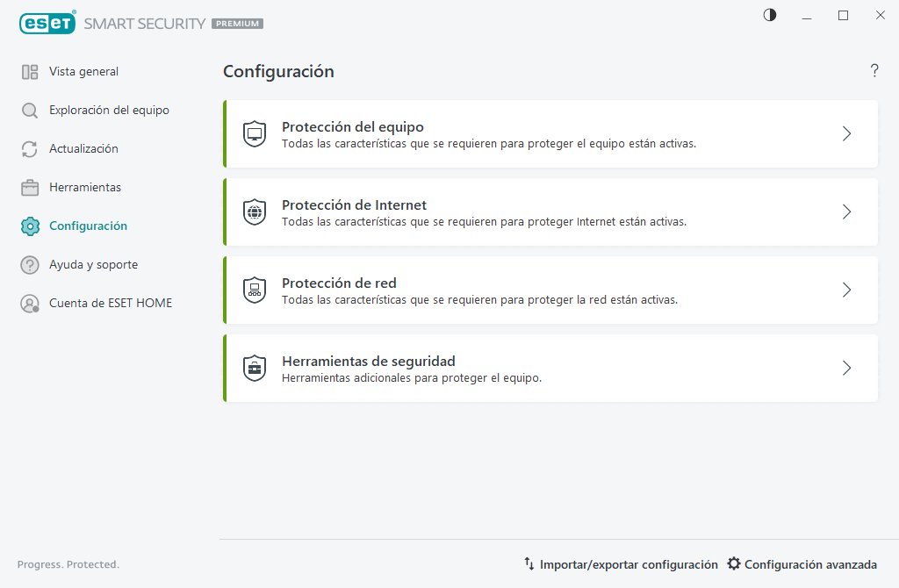The image size is (899, 588).
Task: Go to Ayuda y soporte section
Action: (x=94, y=264)
